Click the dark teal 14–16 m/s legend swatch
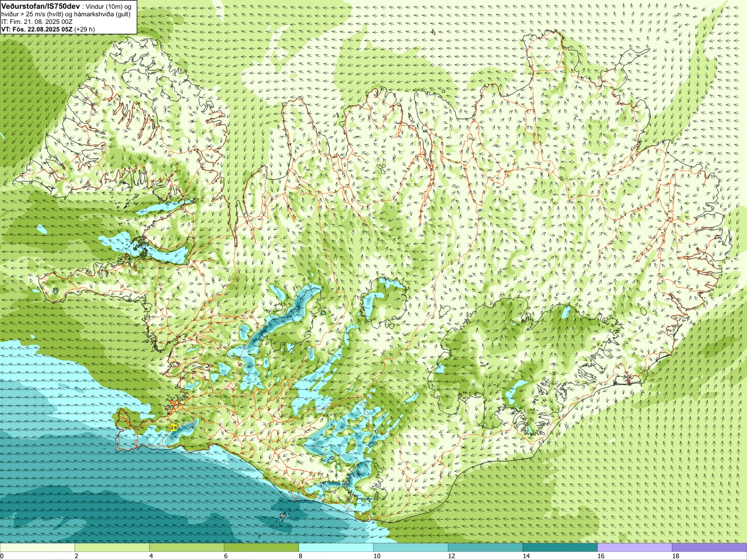This screenshot has width=747, height=560. click(x=560, y=548)
